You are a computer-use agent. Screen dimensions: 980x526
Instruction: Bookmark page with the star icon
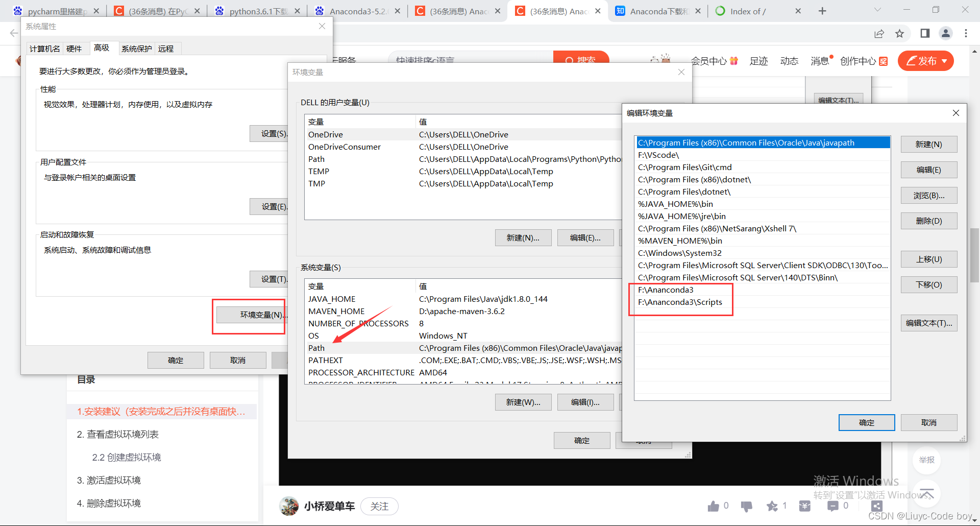[x=899, y=34]
